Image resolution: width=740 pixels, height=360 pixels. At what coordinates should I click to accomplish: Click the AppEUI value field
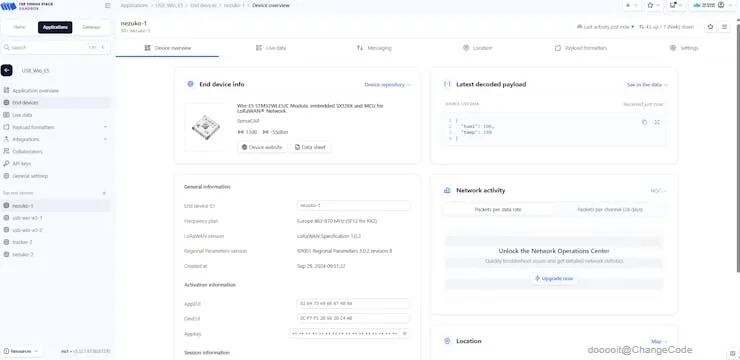coord(353,303)
